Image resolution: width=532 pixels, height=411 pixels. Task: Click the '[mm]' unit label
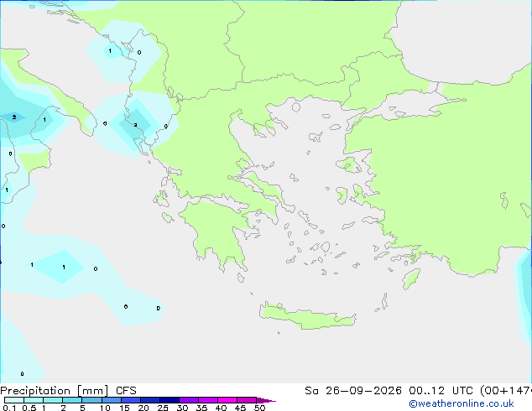pyautogui.click(x=92, y=391)
